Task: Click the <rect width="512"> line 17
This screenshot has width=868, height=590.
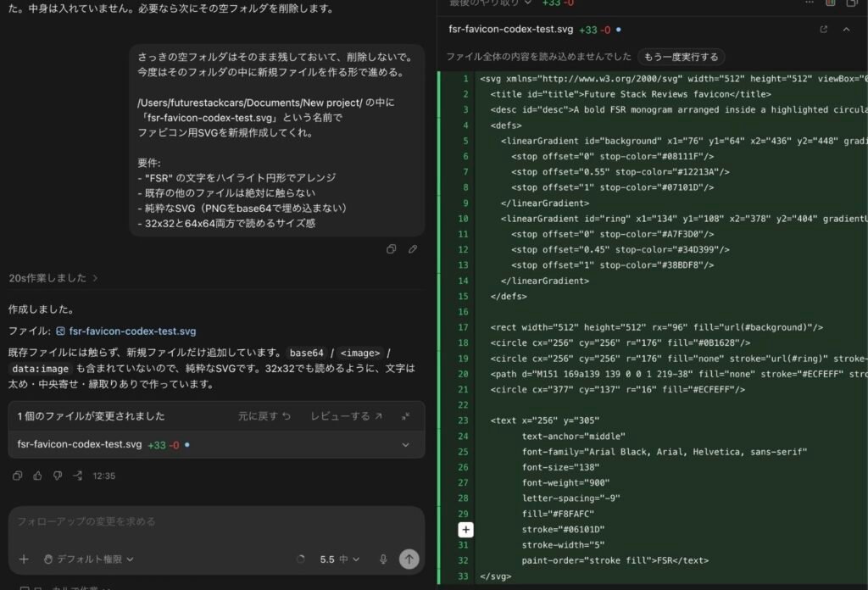Action: [657, 327]
